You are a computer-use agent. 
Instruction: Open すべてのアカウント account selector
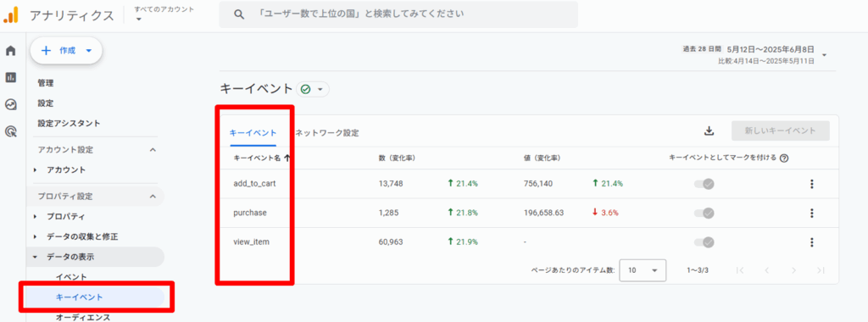coord(164,14)
